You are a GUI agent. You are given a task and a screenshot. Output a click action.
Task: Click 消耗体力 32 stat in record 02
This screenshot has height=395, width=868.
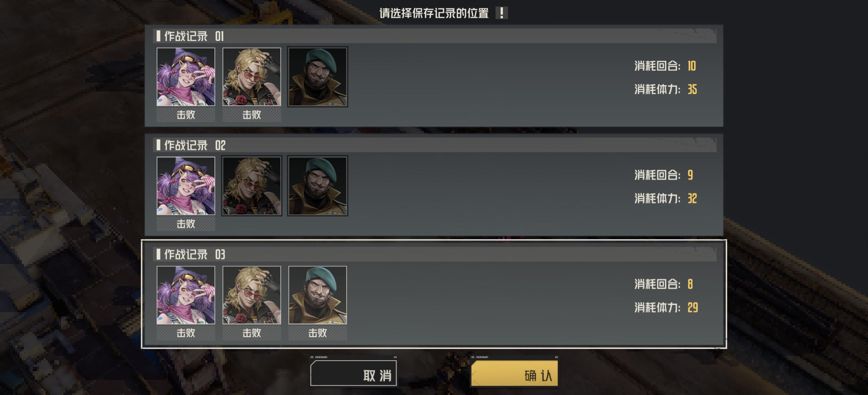(x=666, y=199)
